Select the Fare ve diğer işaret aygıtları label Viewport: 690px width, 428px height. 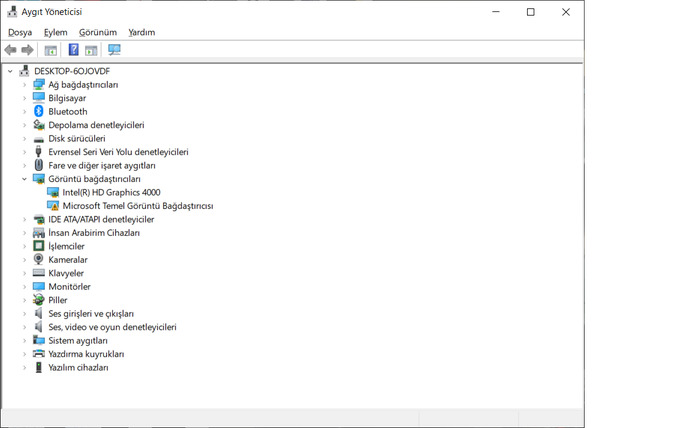coord(102,165)
